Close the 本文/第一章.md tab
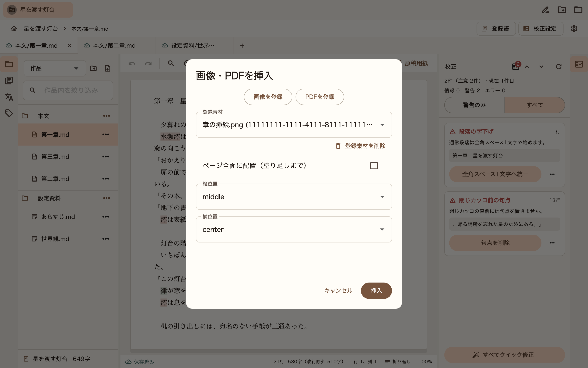The image size is (588, 368). 69,46
